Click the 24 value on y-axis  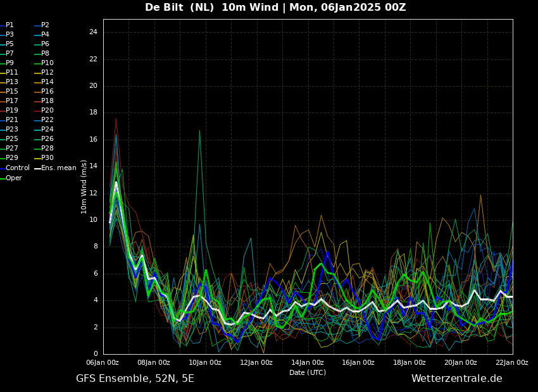93,32
